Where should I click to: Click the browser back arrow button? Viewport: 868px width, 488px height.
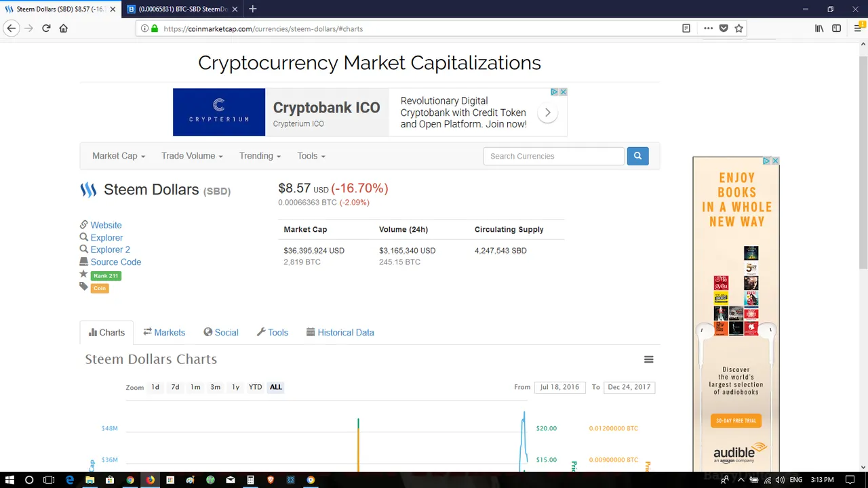click(x=11, y=28)
